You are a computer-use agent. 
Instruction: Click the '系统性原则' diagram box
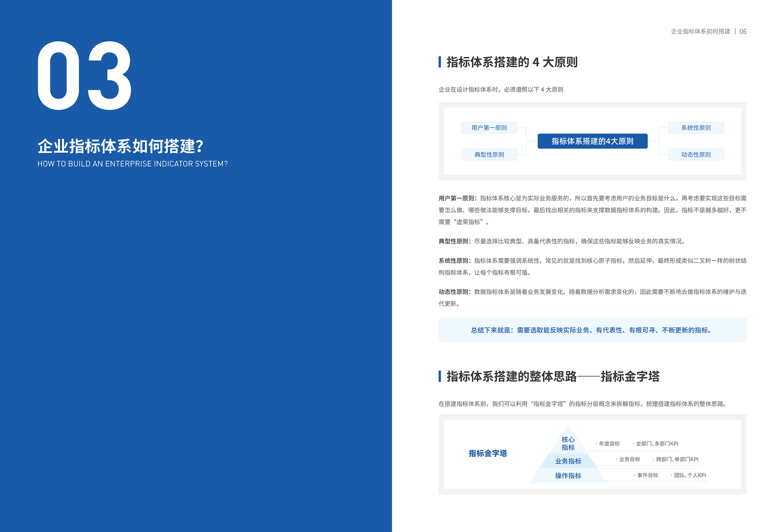pos(696,128)
